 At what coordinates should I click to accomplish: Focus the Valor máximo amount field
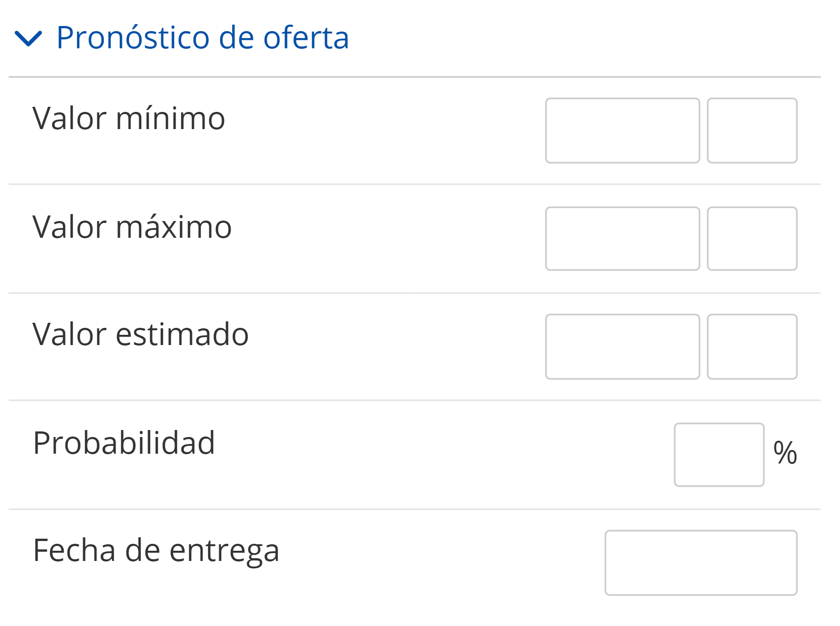coord(622,239)
